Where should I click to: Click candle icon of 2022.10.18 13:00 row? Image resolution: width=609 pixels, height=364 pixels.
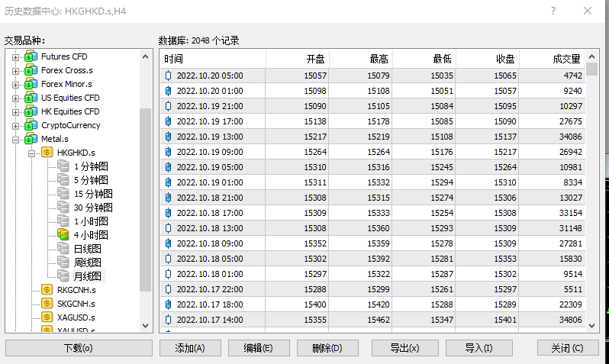tap(169, 228)
